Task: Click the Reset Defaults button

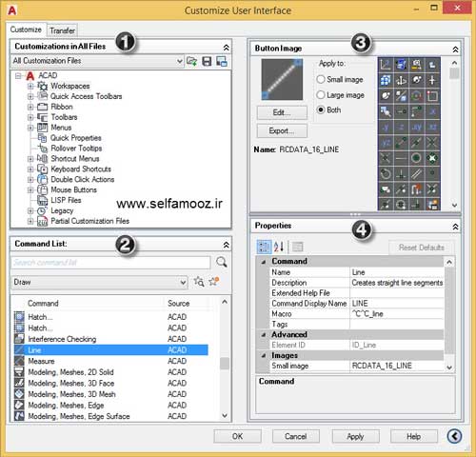Action: tap(421, 248)
